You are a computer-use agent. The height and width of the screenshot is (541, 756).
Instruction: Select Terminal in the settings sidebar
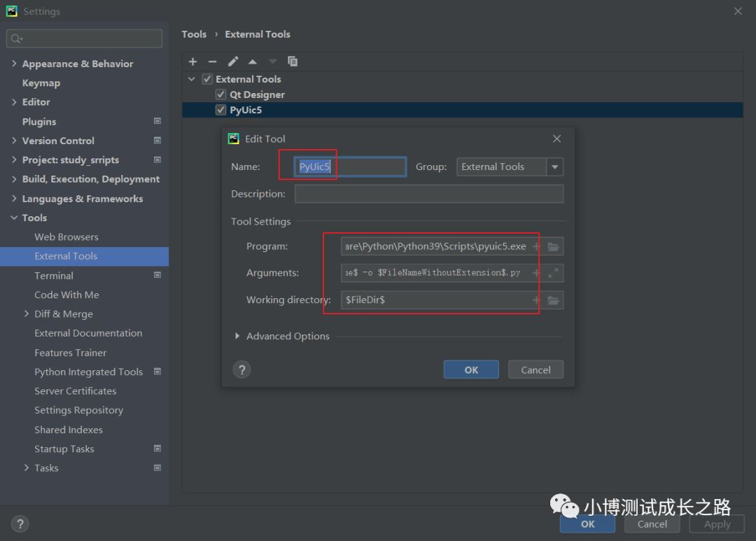click(x=54, y=275)
